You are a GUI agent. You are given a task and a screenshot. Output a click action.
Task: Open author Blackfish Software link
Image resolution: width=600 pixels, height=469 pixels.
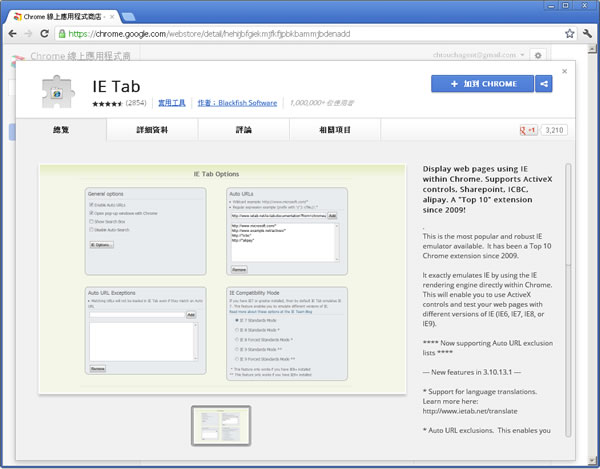237,103
